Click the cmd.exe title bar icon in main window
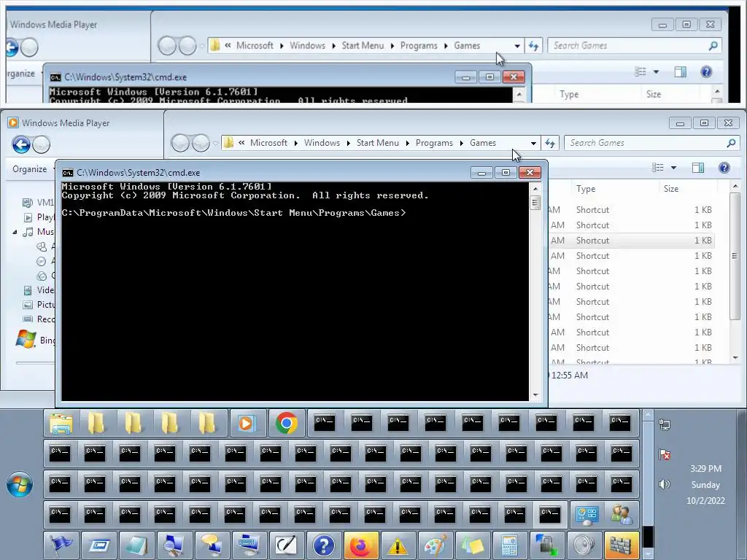The height and width of the screenshot is (560, 747). point(68,172)
